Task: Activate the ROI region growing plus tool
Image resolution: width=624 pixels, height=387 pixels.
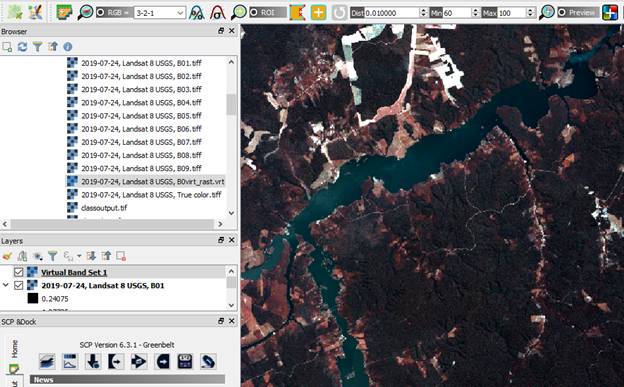Action: click(318, 12)
